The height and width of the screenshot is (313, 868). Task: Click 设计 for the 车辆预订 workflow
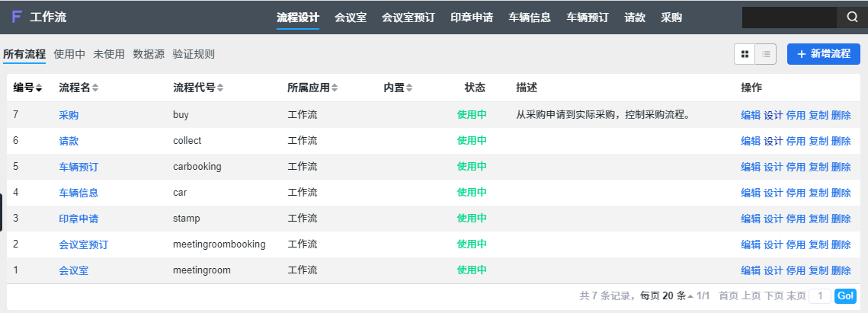pos(774,167)
